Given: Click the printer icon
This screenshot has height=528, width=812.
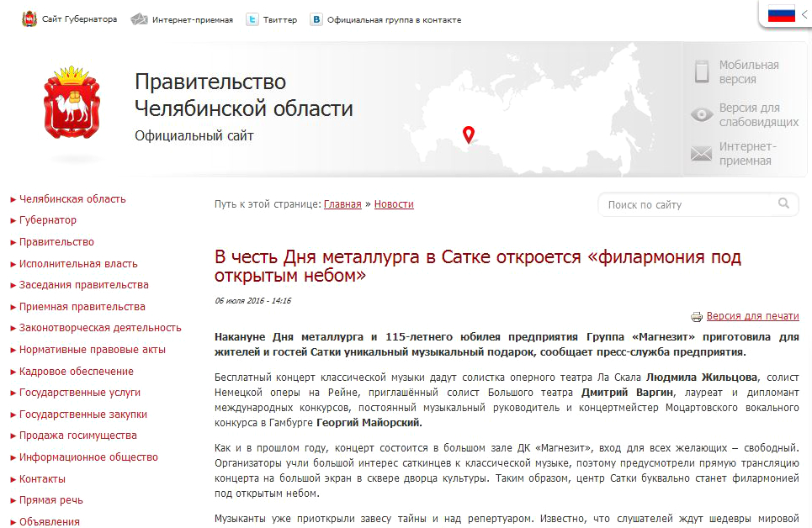Looking at the screenshot, I should click(x=697, y=316).
